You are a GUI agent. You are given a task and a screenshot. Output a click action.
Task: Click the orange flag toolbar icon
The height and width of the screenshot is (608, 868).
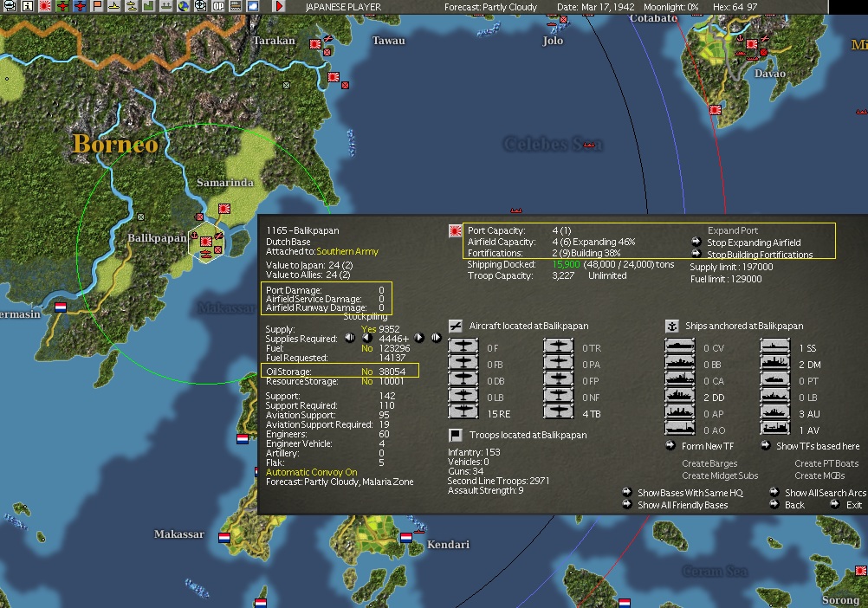(97, 6)
